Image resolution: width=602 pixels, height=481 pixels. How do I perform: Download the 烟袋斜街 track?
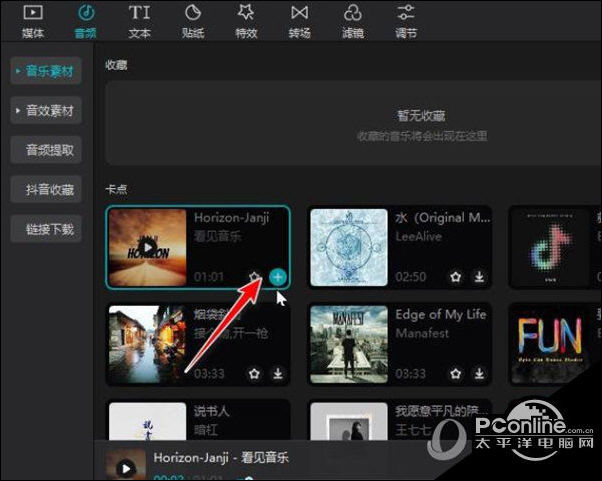tap(278, 374)
